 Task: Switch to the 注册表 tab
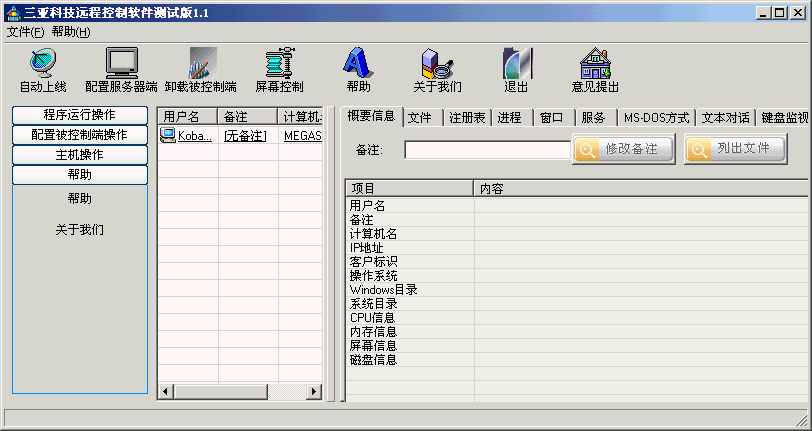coord(466,117)
